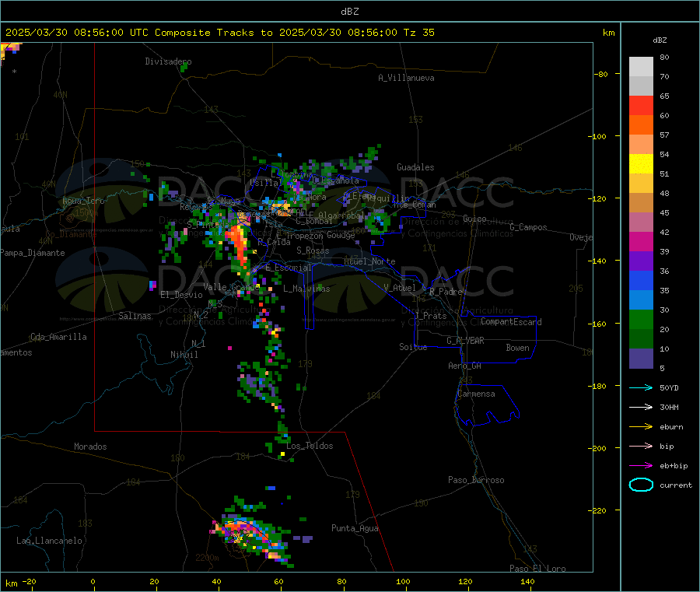700x592 pixels.
Task: Click the magenta 39-42 dBZ swatch
Action: coord(641,241)
